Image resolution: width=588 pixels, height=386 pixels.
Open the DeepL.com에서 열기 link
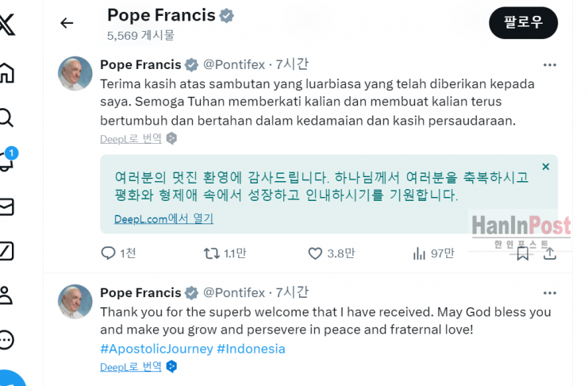(x=163, y=218)
